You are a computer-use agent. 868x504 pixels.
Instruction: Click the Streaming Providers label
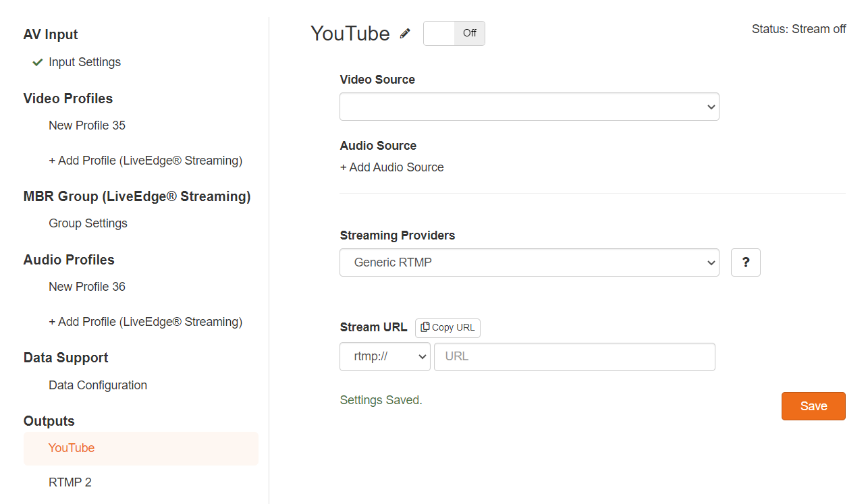tap(398, 235)
